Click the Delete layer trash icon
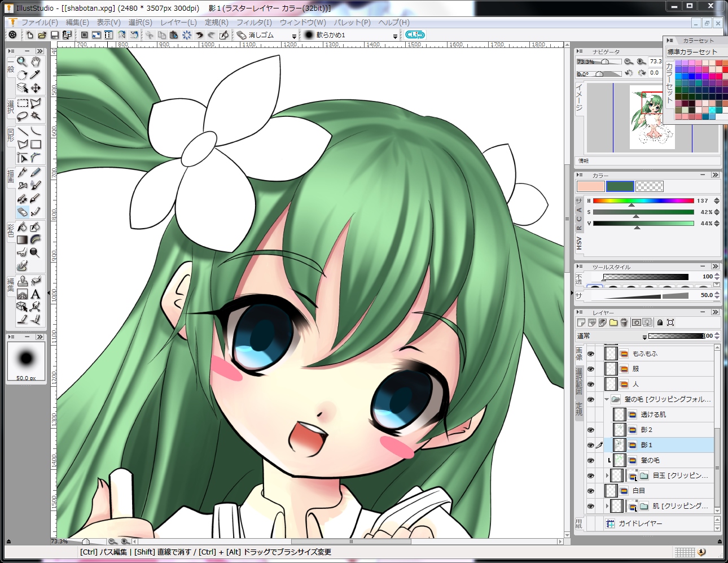 [x=624, y=322]
